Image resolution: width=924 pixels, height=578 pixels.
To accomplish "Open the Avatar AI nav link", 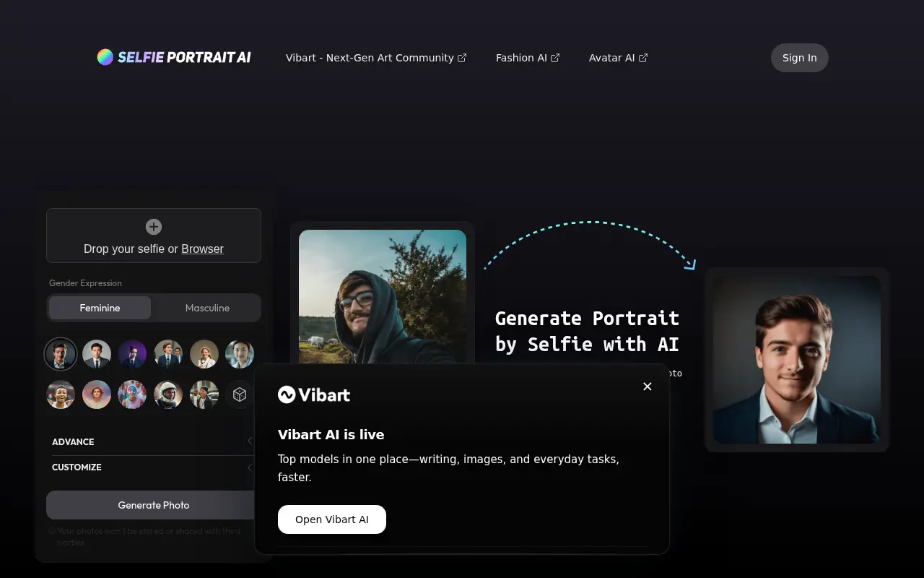I will pyautogui.click(x=618, y=58).
